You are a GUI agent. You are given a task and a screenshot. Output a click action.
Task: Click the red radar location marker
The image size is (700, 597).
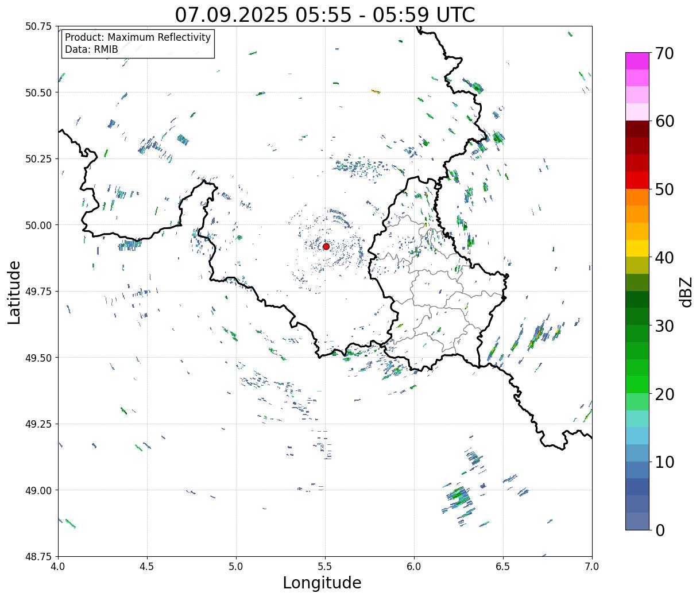(326, 246)
